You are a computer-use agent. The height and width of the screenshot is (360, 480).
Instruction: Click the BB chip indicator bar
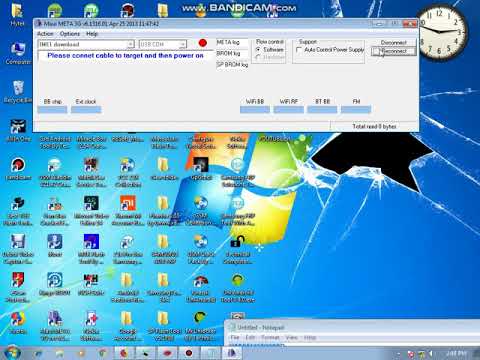(x=52, y=110)
